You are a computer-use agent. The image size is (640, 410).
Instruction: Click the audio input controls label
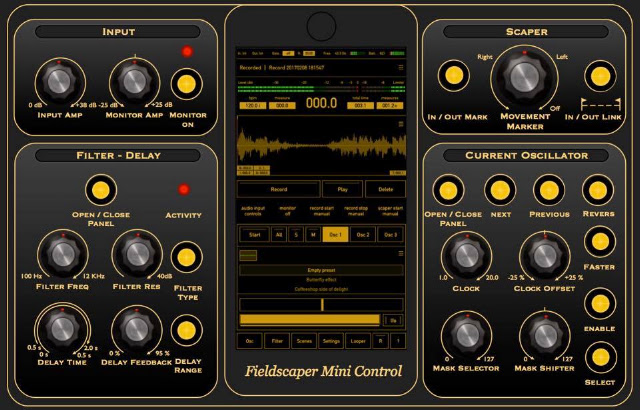click(253, 211)
